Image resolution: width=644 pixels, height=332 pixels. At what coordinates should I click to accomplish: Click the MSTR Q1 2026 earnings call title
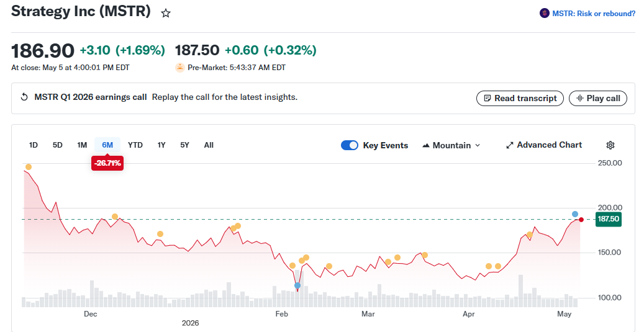[x=90, y=97]
